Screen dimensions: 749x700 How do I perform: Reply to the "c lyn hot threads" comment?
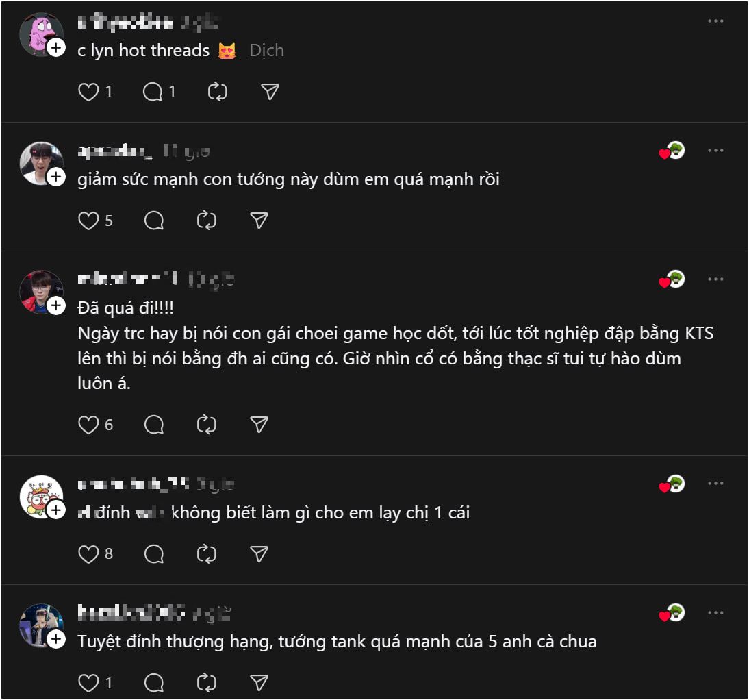153,92
